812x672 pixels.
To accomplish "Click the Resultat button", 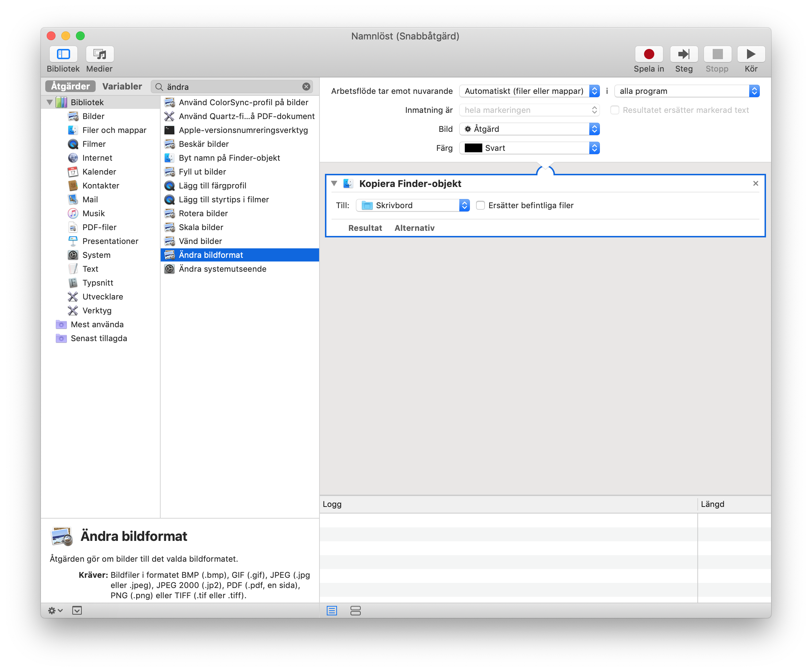I will pos(365,228).
